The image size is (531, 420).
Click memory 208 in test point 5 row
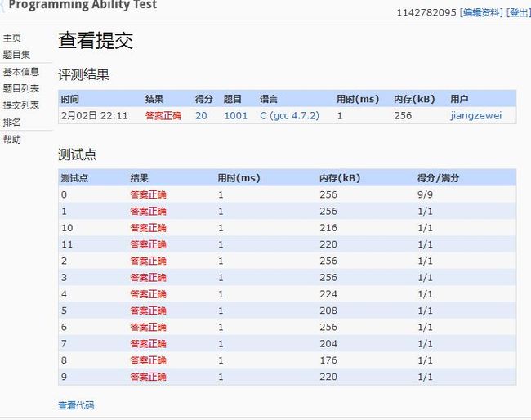click(x=328, y=311)
